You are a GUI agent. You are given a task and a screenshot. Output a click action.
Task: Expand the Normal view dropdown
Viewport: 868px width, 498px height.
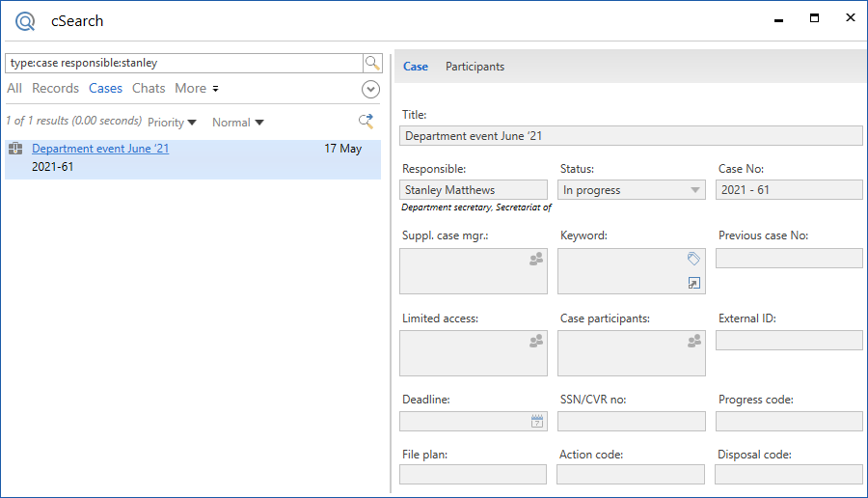click(x=237, y=123)
